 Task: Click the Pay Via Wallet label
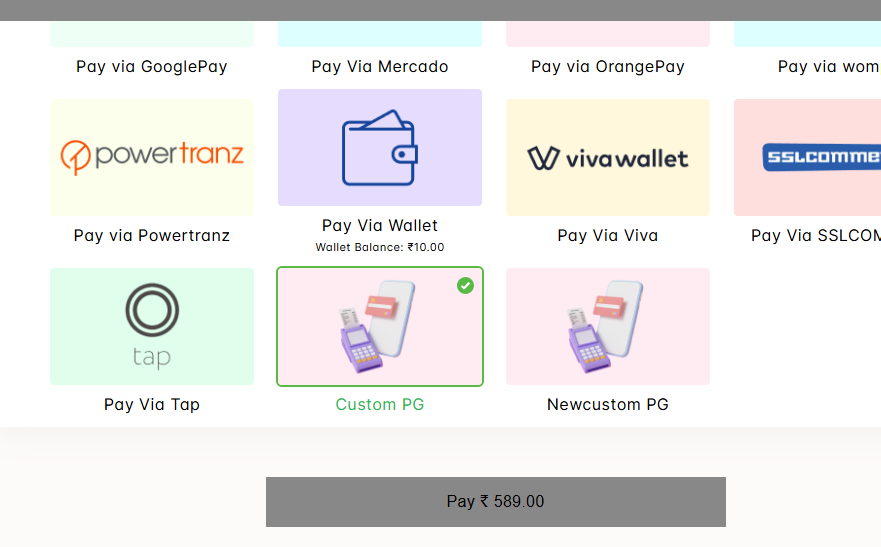pyautogui.click(x=380, y=225)
